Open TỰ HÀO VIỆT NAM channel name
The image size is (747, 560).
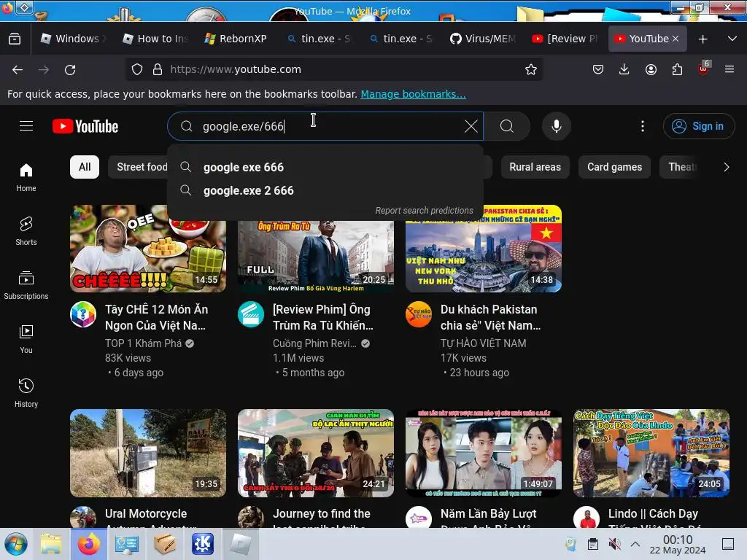[483, 343]
